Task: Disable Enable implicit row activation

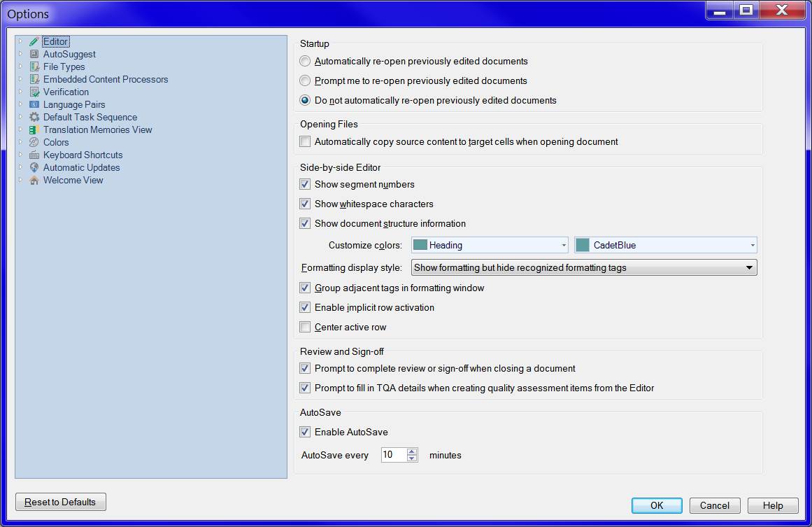Action: [x=305, y=308]
